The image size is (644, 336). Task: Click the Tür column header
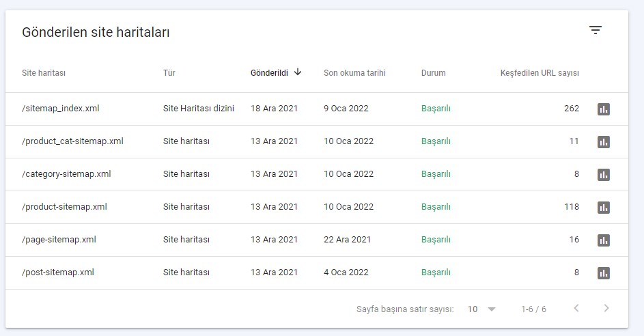click(x=169, y=72)
